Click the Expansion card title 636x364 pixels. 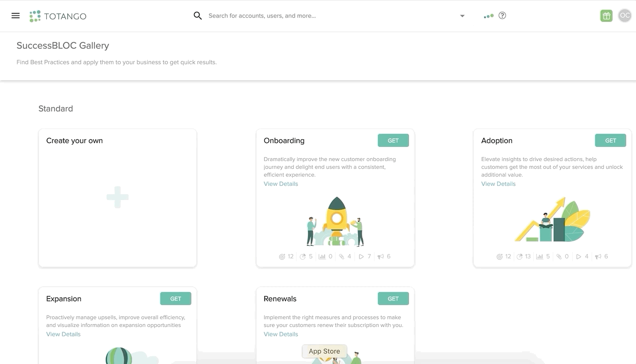64,299
